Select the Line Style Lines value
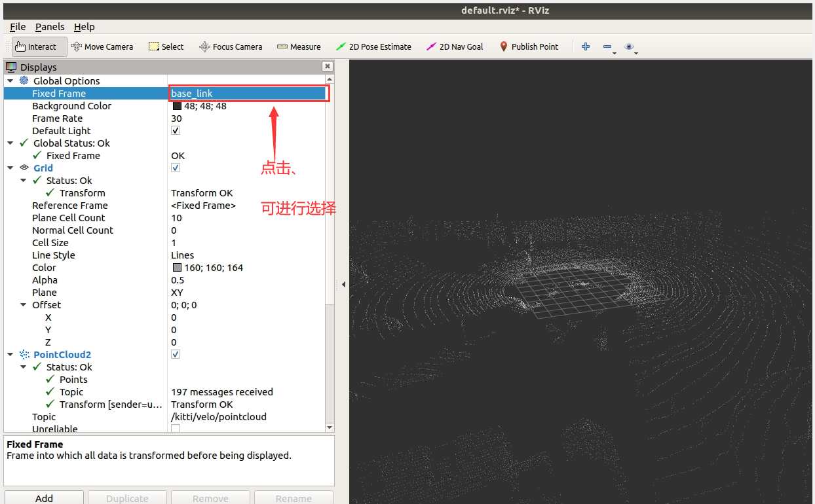 pos(183,255)
